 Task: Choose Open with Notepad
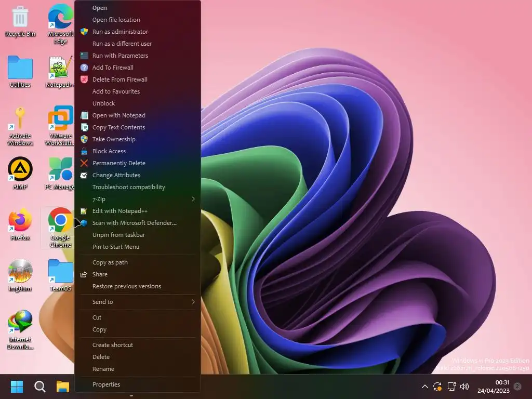137,115
